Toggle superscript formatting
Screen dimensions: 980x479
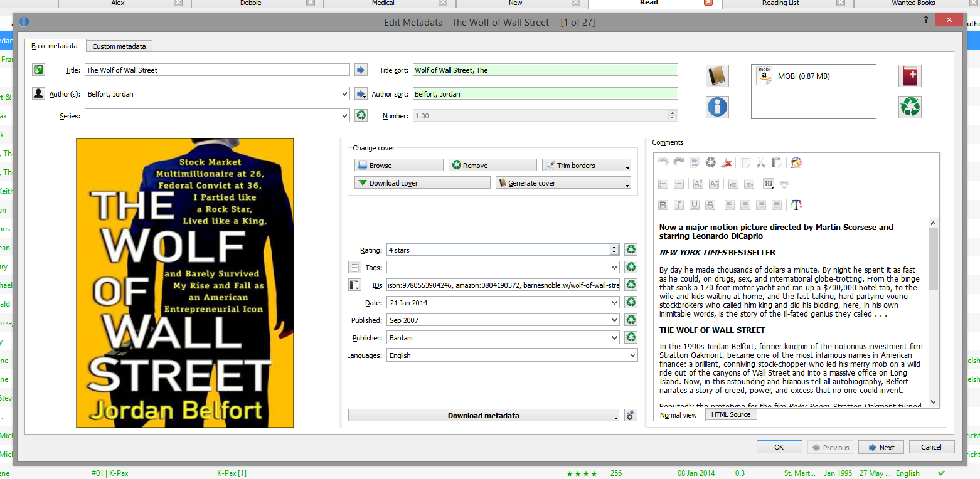coord(698,184)
